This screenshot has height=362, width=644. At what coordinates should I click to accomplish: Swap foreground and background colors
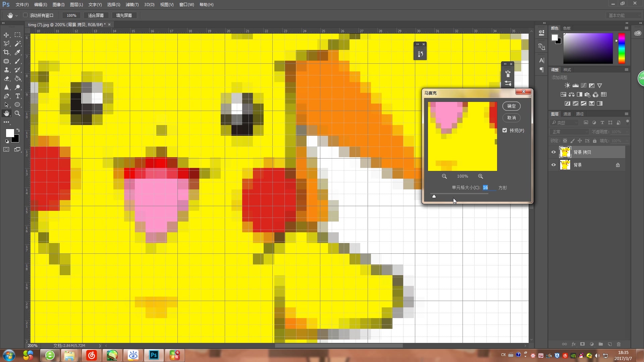tap(18, 130)
